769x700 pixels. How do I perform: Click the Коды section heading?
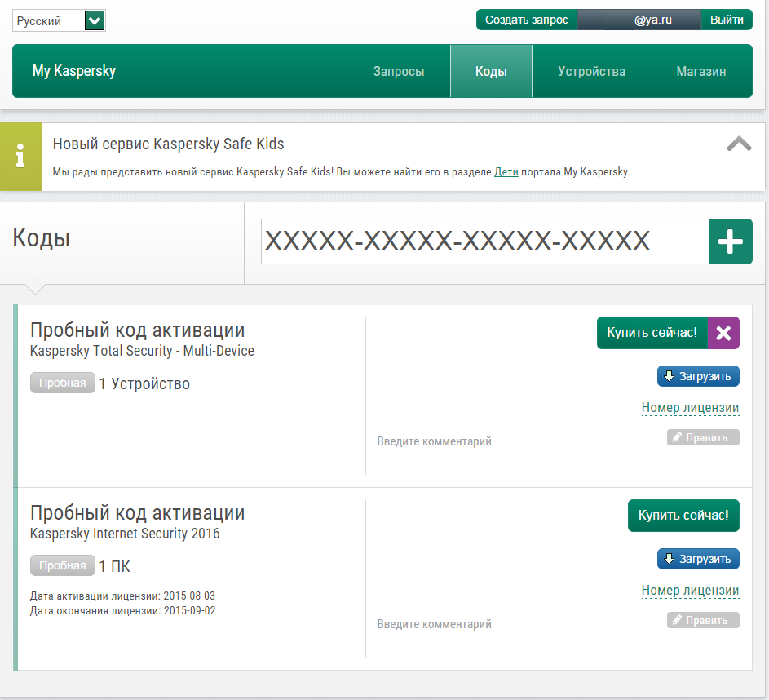(x=42, y=238)
